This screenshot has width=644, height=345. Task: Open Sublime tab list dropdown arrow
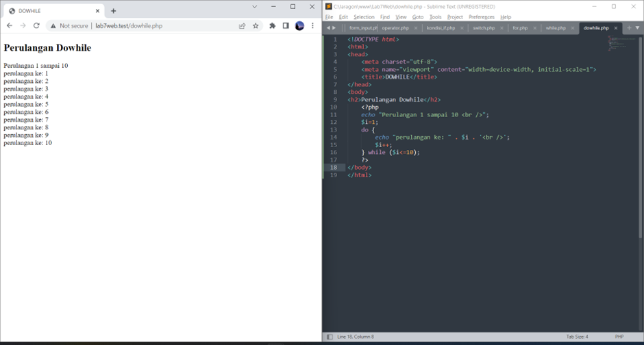point(637,28)
